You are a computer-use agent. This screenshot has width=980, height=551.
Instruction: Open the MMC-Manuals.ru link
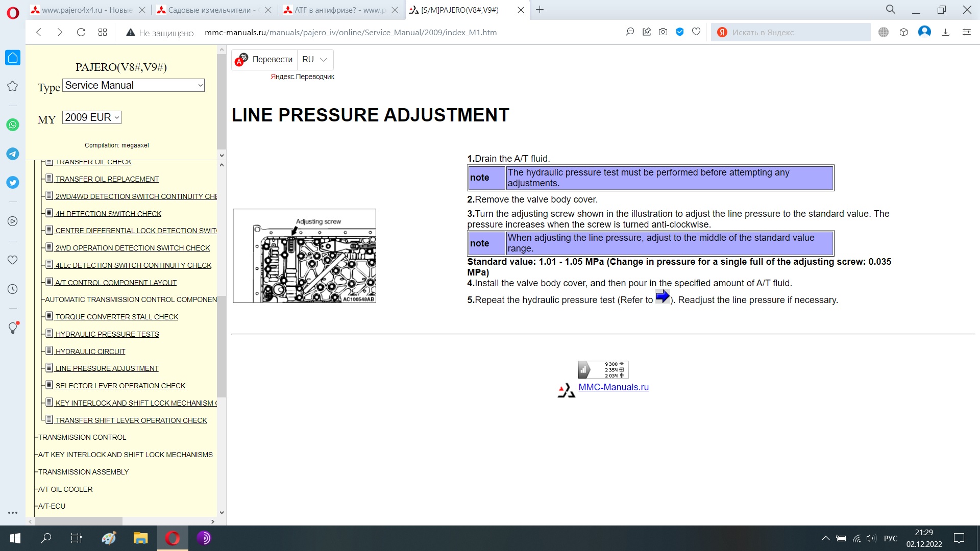click(613, 387)
